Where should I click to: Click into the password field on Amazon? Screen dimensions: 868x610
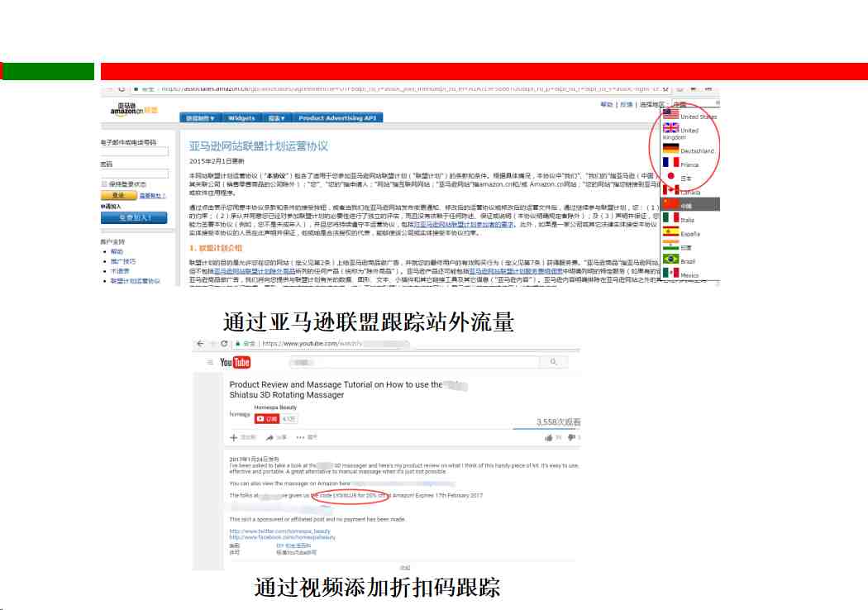(x=135, y=174)
